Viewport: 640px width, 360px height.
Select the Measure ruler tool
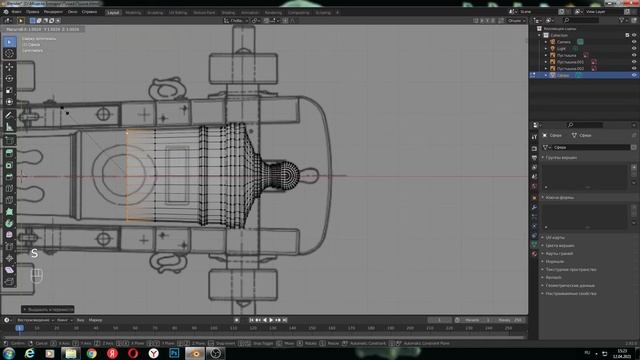[x=9, y=127]
